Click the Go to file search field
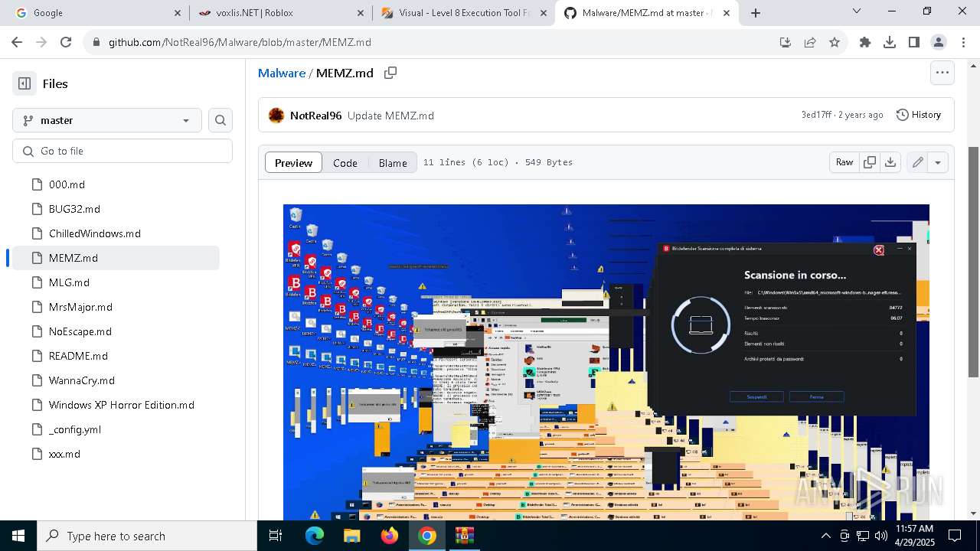This screenshot has height=551, width=980. [122, 151]
